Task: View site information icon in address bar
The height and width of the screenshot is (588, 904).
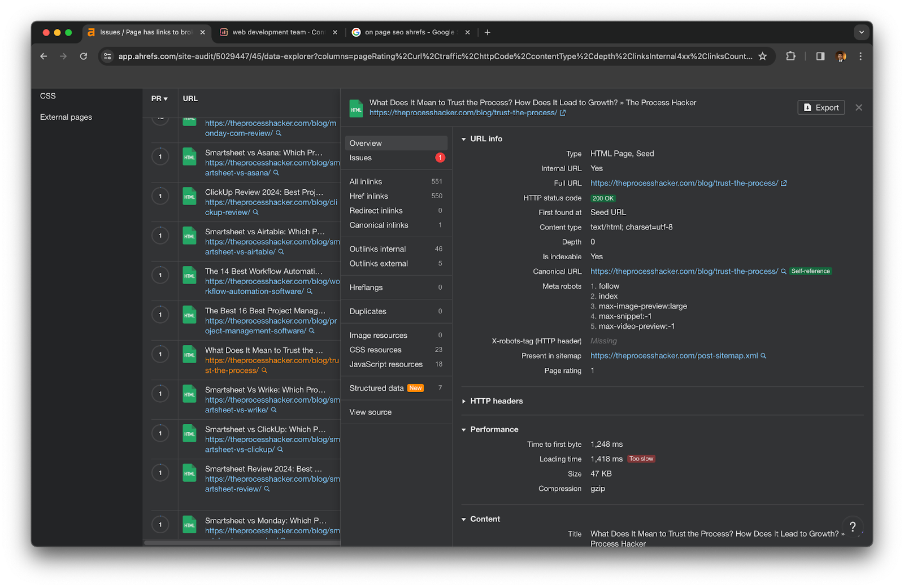Action: (108, 56)
